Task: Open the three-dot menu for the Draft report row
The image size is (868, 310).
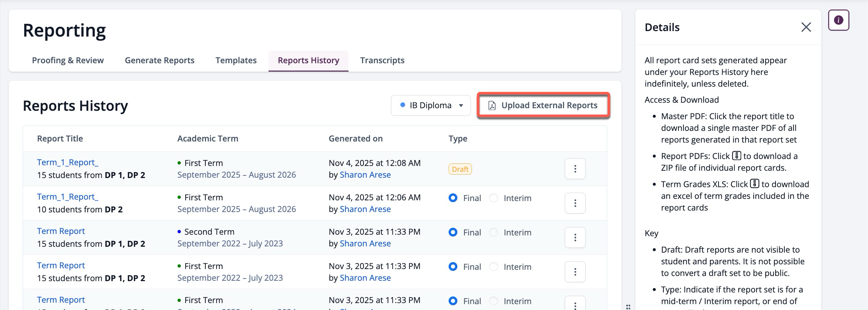Action: [x=575, y=169]
